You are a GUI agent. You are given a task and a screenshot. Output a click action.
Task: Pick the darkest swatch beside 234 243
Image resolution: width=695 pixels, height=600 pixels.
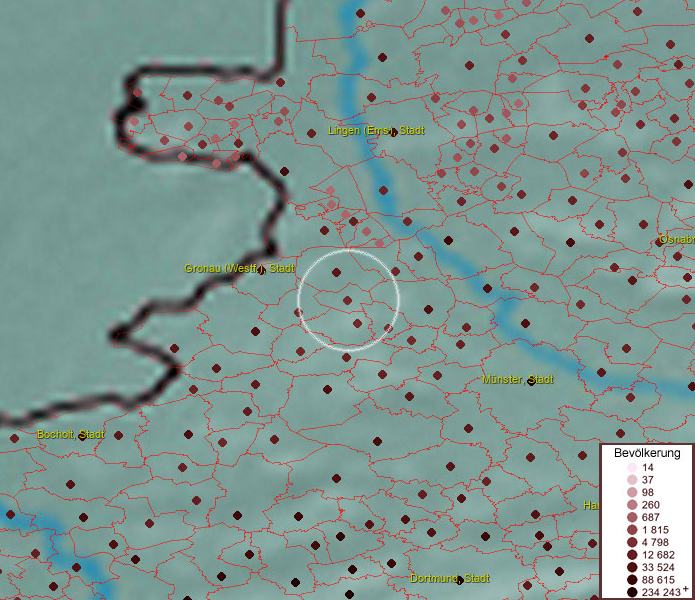(x=632, y=592)
